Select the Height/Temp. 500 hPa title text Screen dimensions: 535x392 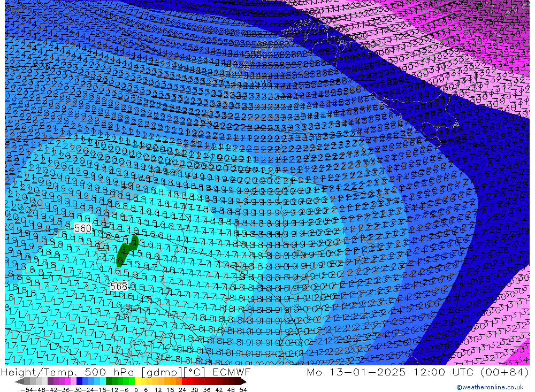(68, 372)
